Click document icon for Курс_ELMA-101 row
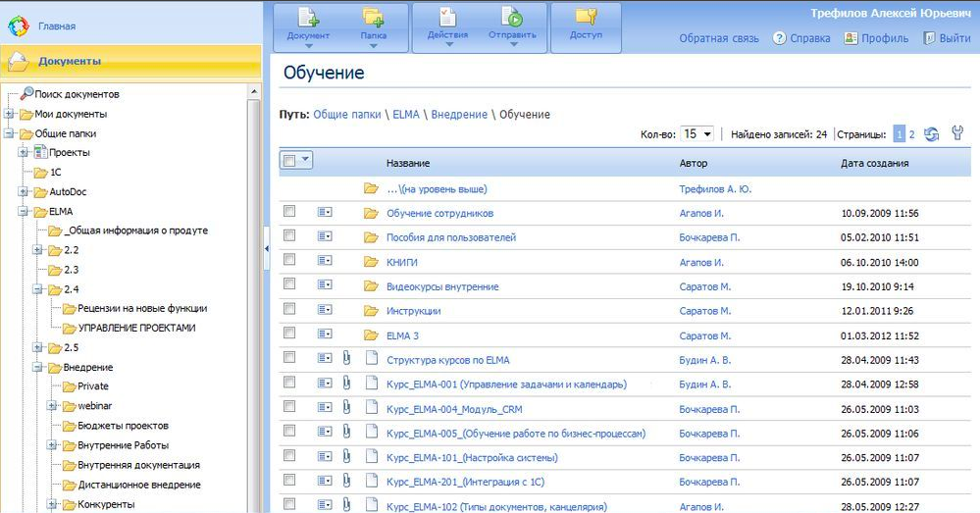Viewport: 980px width, 513px height. (x=372, y=456)
